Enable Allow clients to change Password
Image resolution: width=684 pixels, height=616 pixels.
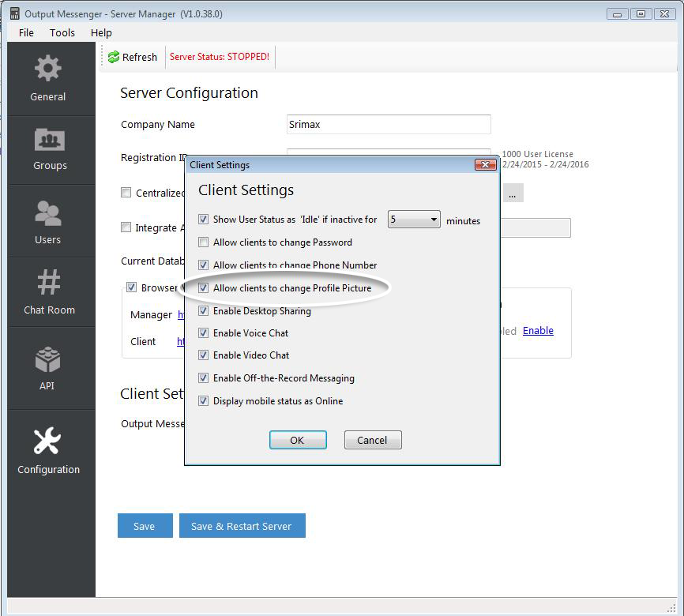click(203, 242)
